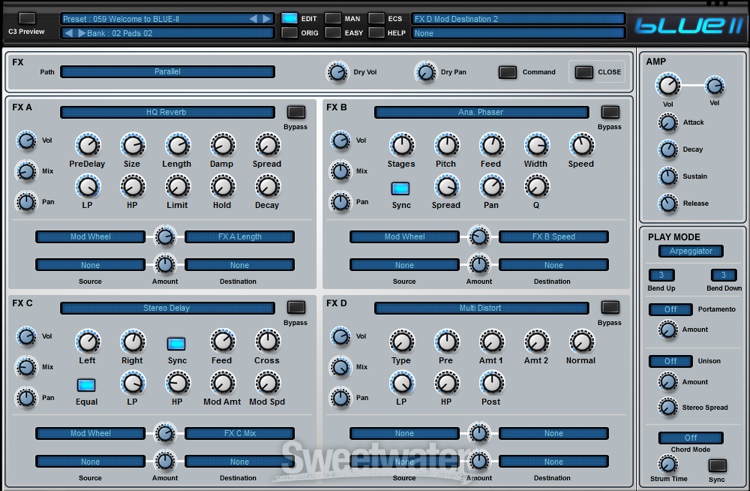Toggle the Chord Mode Off button
750x491 pixels.
point(691,437)
